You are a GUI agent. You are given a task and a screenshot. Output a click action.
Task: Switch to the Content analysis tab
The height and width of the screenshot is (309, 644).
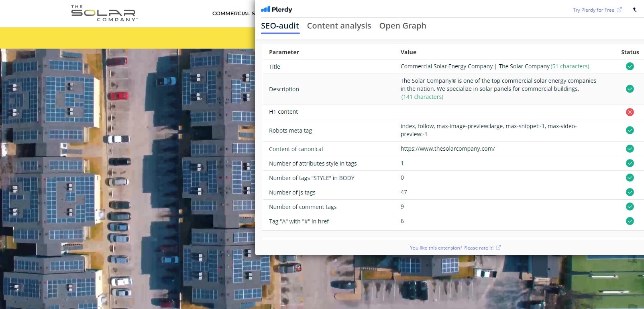[339, 26]
